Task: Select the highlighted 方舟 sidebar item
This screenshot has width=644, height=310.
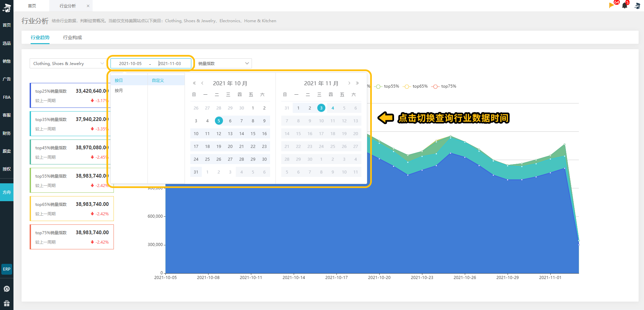Action: 7,192
